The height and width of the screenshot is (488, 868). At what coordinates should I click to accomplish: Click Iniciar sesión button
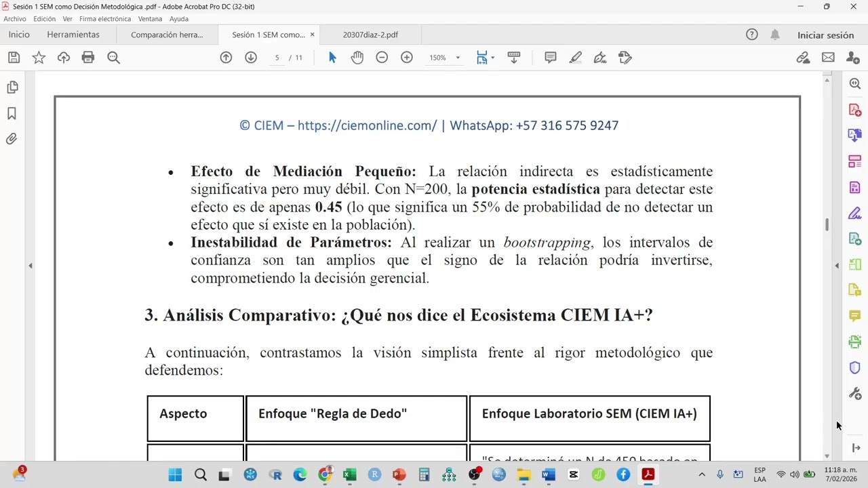pyautogui.click(x=825, y=35)
